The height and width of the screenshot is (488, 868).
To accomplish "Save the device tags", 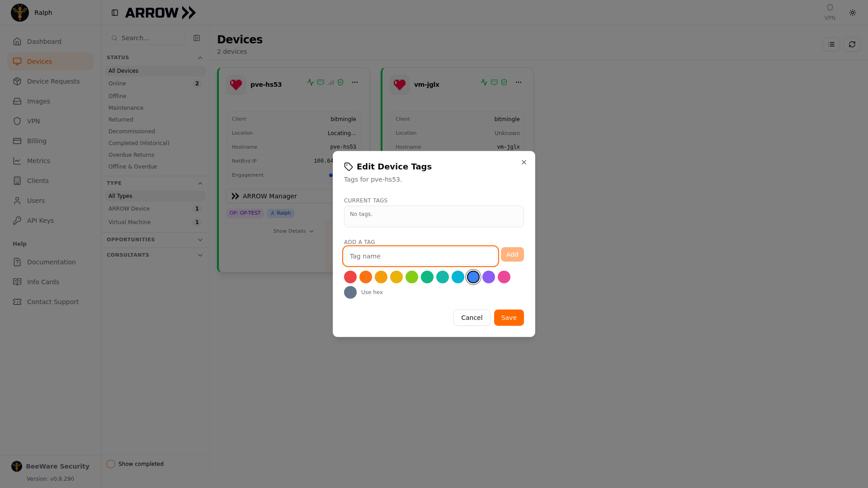I will point(509,318).
